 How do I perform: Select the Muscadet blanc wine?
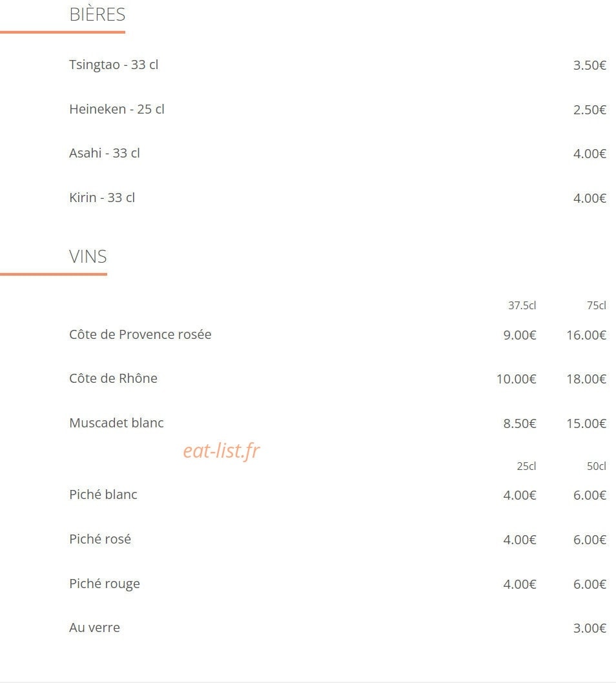coord(116,423)
